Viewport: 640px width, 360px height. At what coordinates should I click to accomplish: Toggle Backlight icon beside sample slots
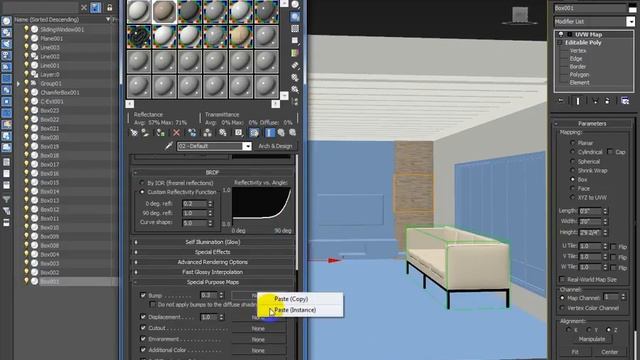click(x=295, y=17)
